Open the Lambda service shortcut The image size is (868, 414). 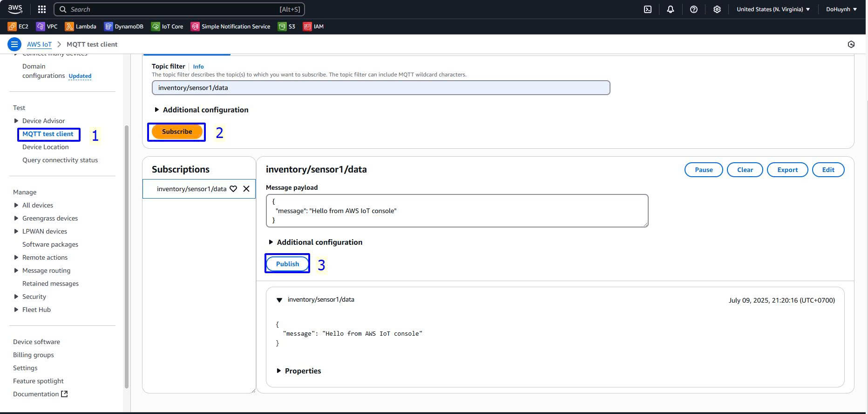click(81, 27)
